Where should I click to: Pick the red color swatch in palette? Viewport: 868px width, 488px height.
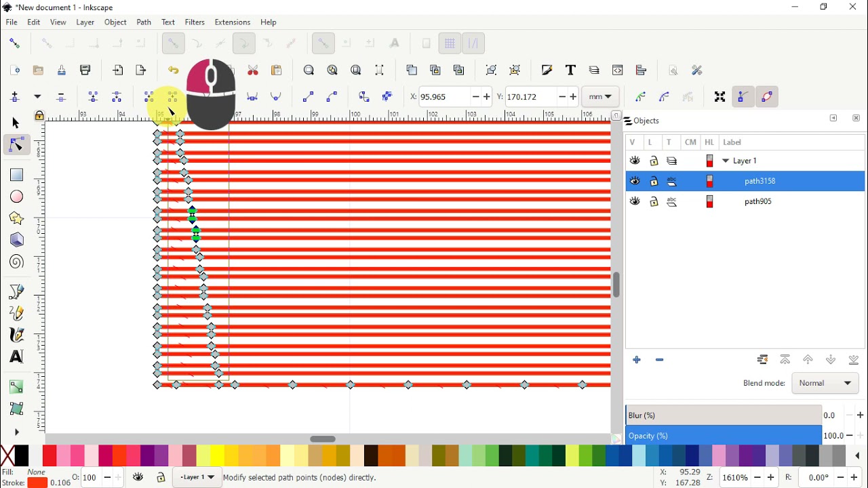coord(50,456)
